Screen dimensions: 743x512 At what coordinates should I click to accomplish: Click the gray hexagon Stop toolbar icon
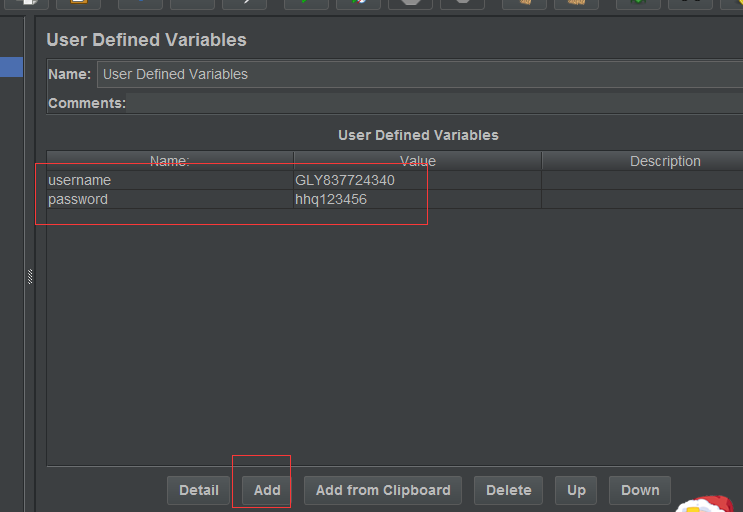(x=410, y=3)
